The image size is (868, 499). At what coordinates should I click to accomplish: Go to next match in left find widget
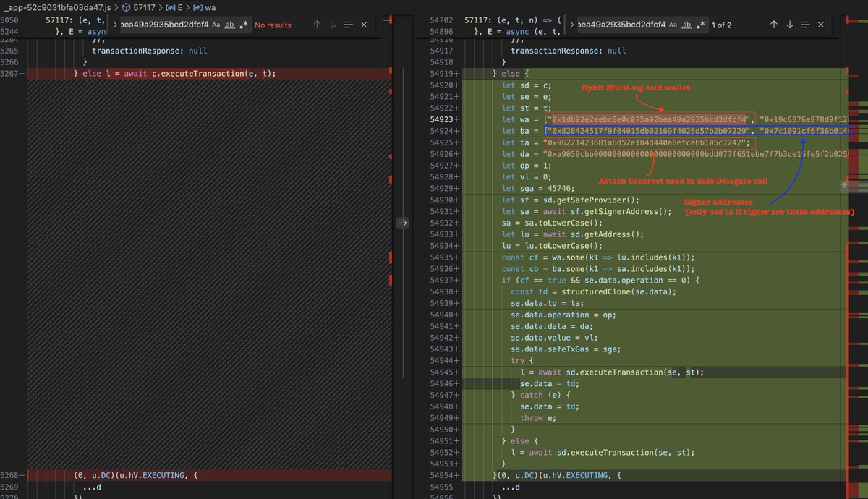pos(333,25)
